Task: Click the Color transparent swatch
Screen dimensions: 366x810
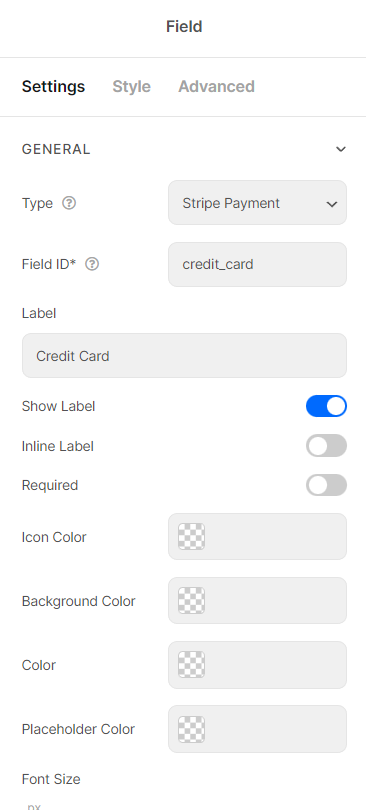Action: click(x=192, y=664)
